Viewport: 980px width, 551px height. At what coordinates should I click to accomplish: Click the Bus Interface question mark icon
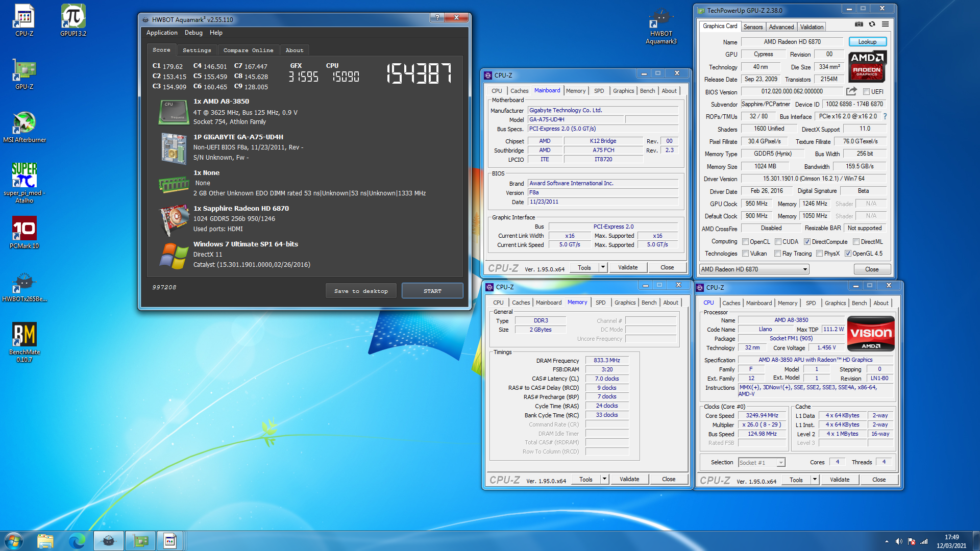885,116
